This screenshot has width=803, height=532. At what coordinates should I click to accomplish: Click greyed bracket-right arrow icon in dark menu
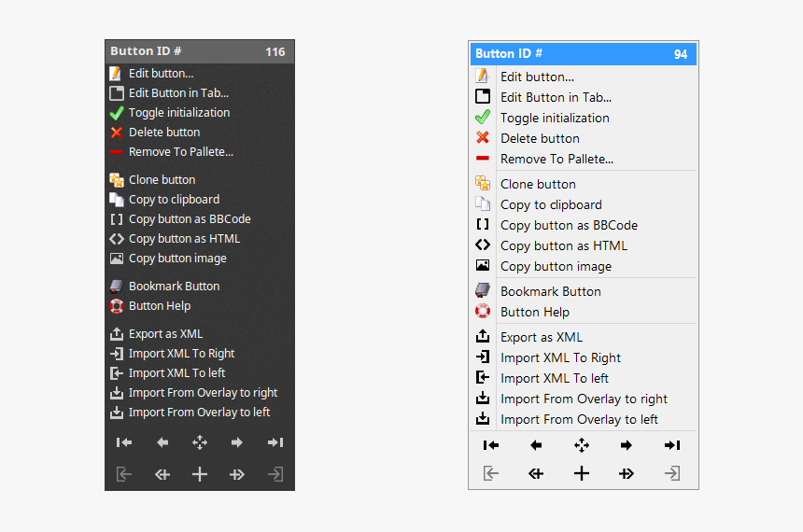pyautogui.click(x=275, y=474)
